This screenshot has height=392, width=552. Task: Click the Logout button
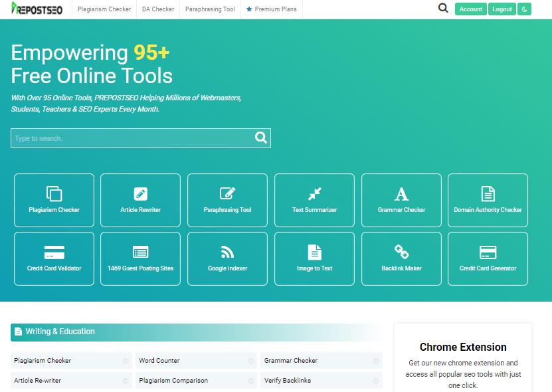tap(502, 9)
